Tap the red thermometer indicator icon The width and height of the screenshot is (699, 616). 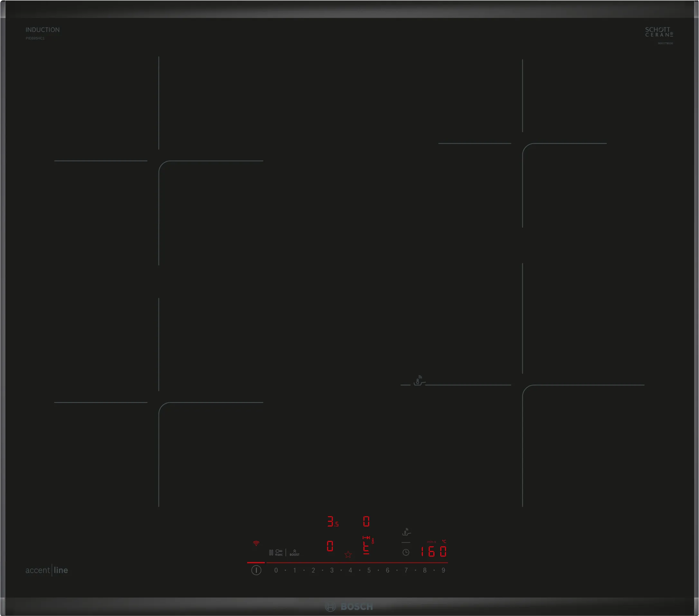tap(373, 541)
